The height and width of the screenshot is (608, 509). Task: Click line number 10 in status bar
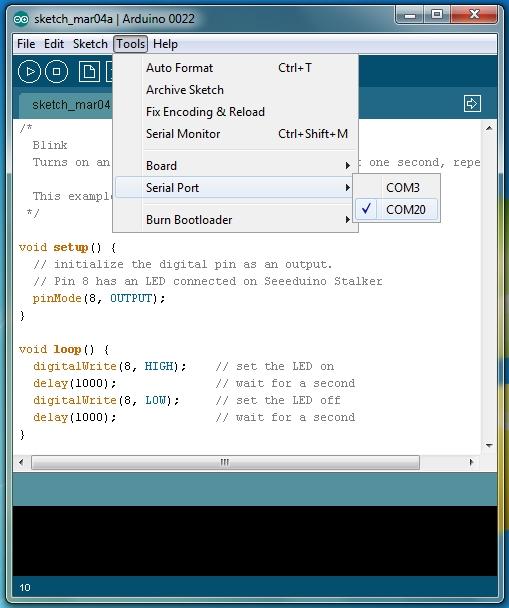25,587
